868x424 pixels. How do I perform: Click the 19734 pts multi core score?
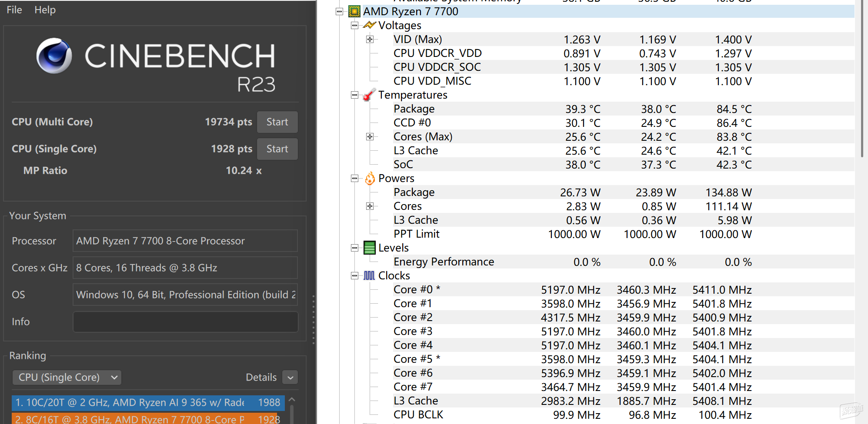pyautogui.click(x=228, y=122)
